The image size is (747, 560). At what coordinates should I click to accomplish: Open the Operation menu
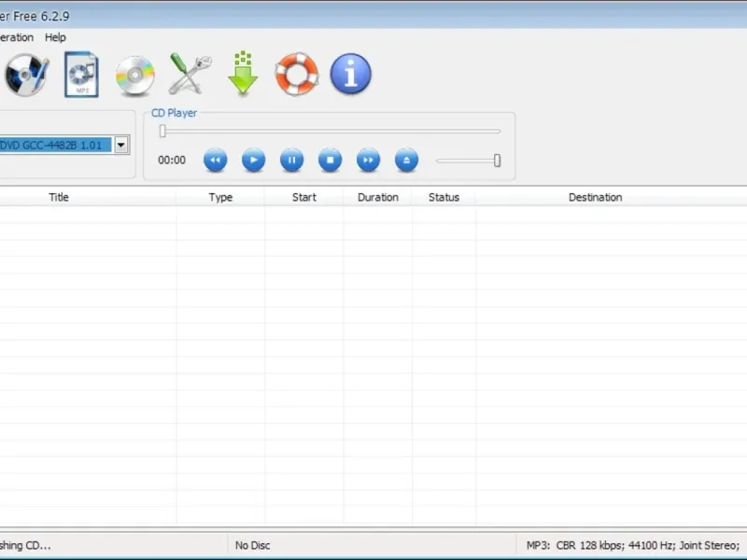[17, 37]
